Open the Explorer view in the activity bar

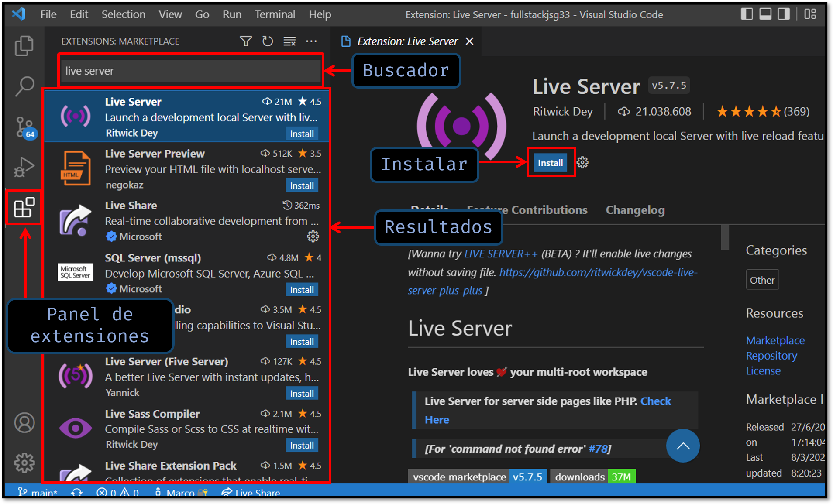coord(24,46)
